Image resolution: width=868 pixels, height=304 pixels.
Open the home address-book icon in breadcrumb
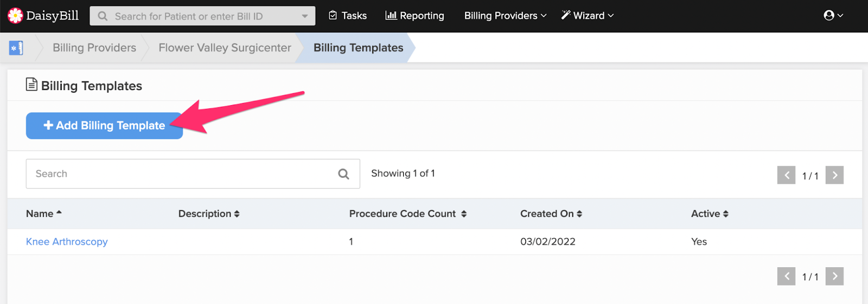pos(16,48)
